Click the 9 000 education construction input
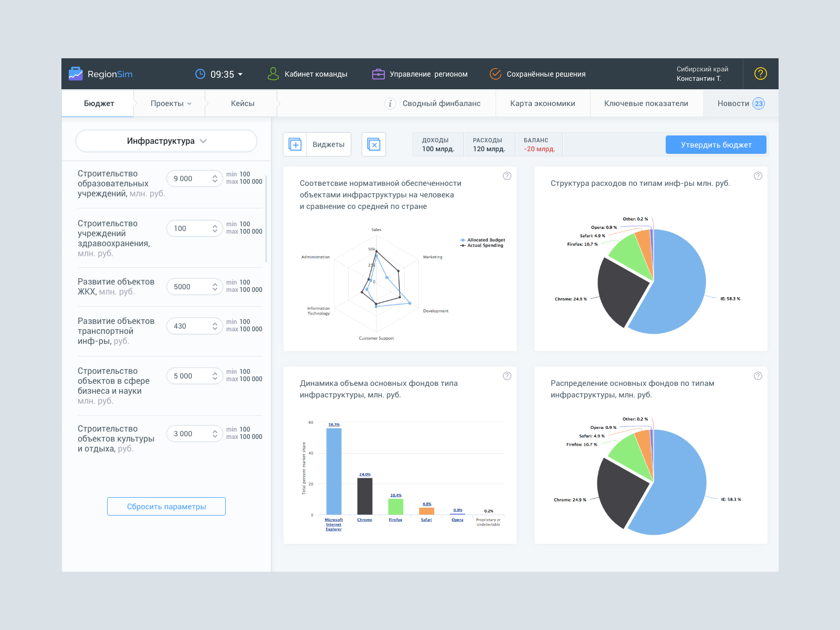 pos(195,178)
